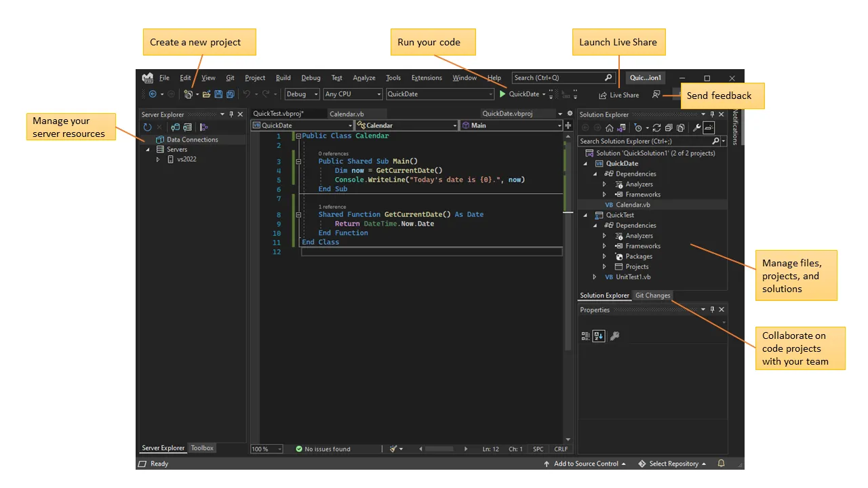Screen dimensions: 868x488
Task: Expand the QuickTest Dependencies node
Action: click(x=595, y=225)
